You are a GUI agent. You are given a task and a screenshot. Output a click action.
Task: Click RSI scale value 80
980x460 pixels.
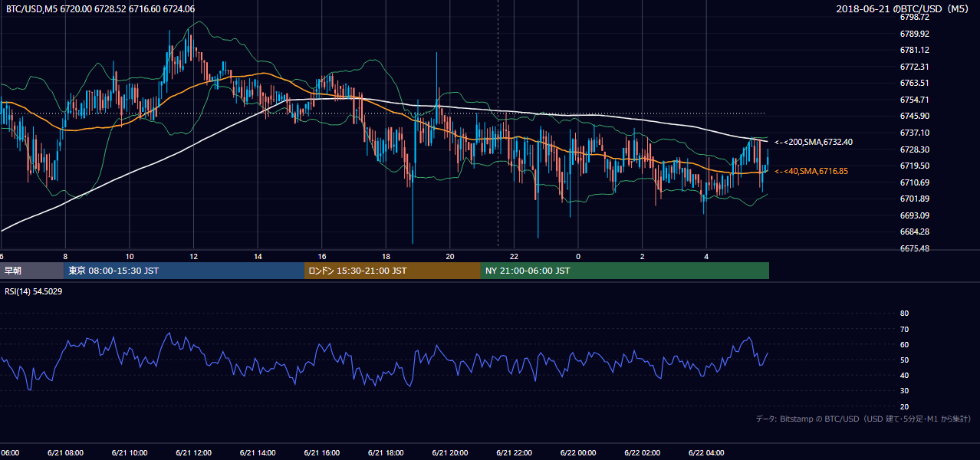point(904,314)
